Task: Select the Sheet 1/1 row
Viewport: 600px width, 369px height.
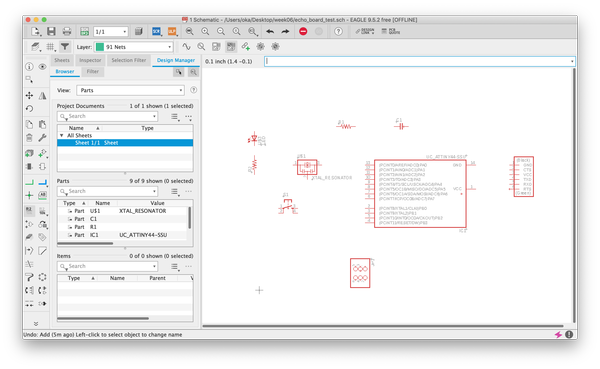Action: click(x=125, y=143)
